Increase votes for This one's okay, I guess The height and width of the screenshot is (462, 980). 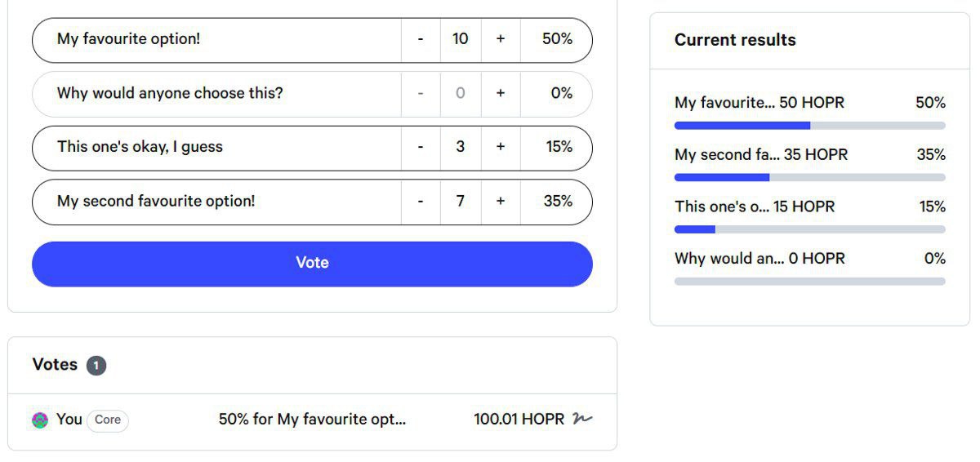pos(501,147)
